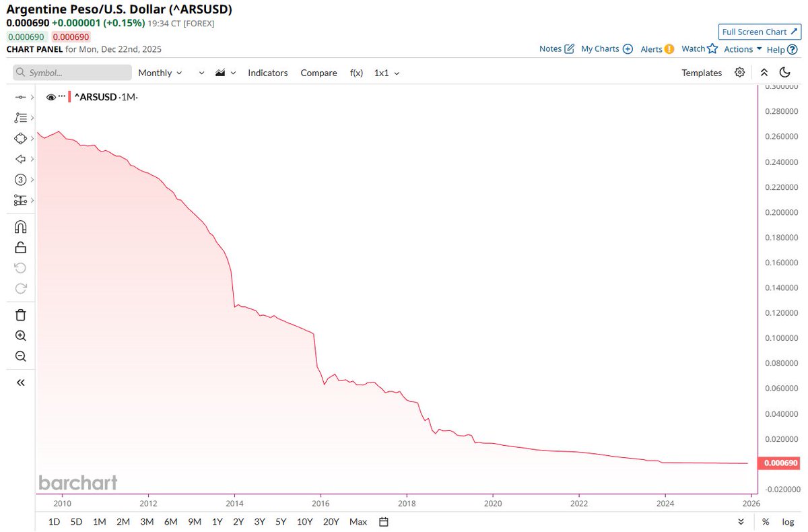Open the measurement tools icon
This screenshot has height=532, width=808.
pos(20,200)
